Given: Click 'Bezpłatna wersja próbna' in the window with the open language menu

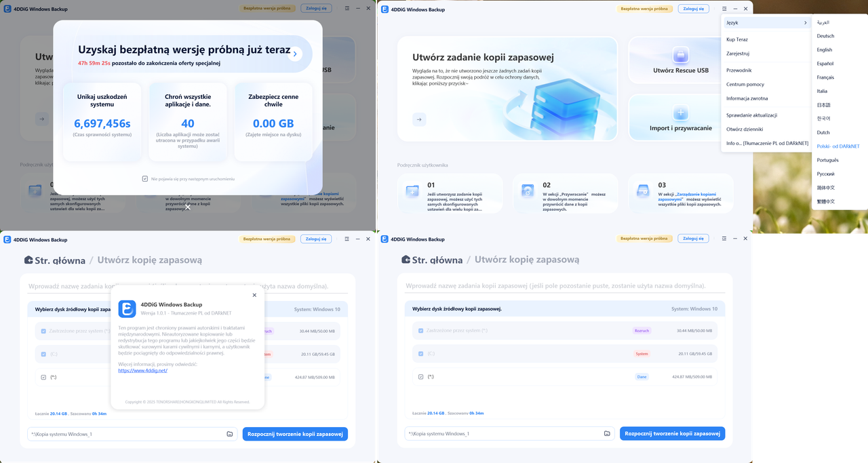Looking at the screenshot, I should tap(644, 9).
